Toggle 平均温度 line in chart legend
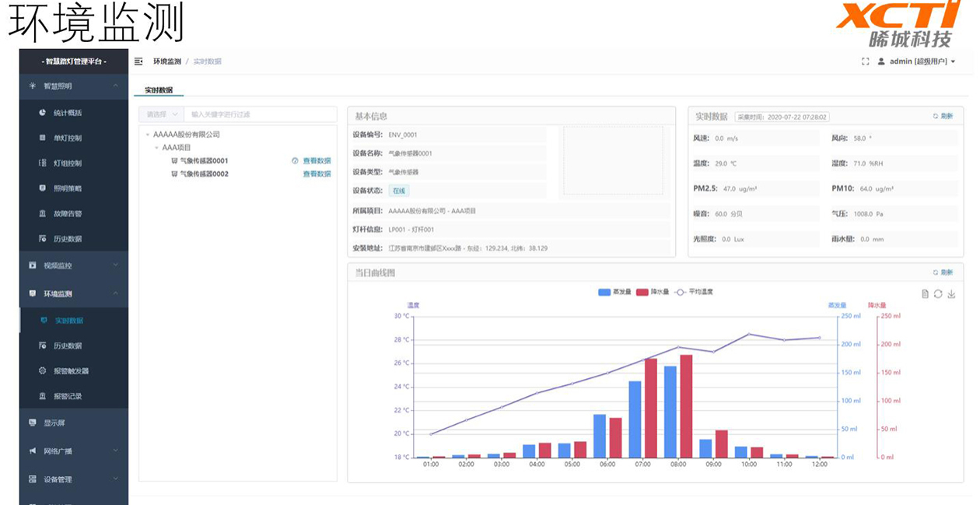This screenshot has height=505, width=980. [693, 292]
